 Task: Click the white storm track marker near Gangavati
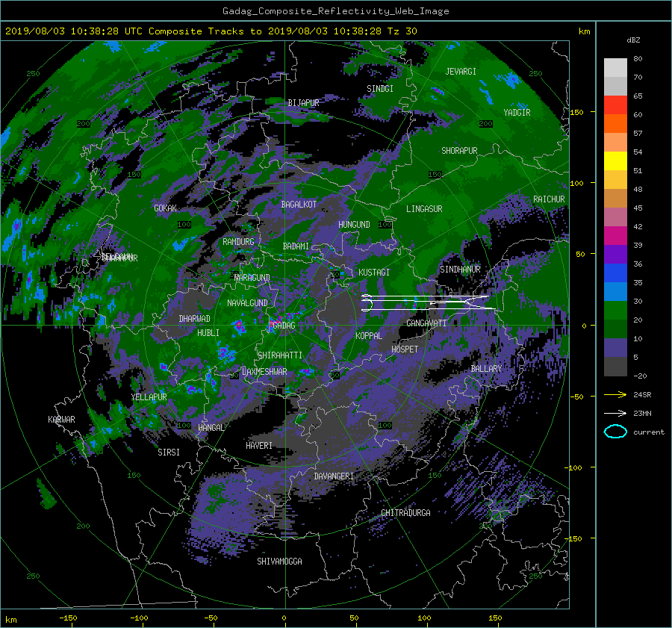(x=429, y=302)
